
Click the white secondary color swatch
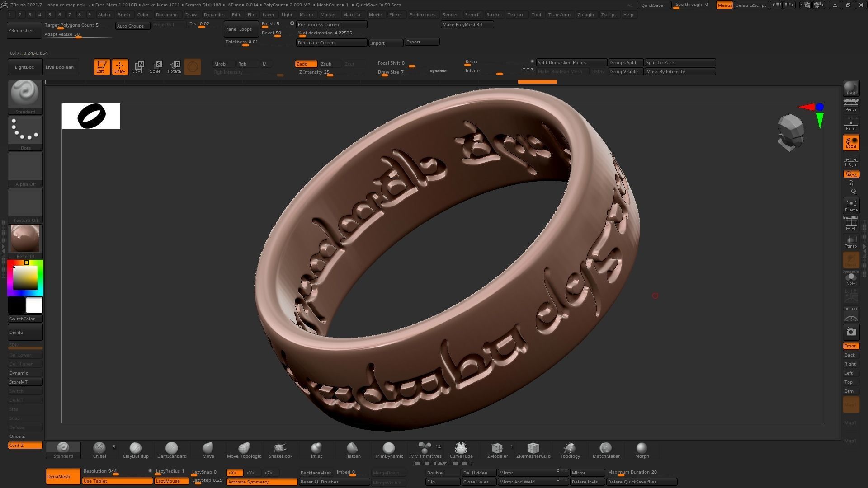[34, 305]
